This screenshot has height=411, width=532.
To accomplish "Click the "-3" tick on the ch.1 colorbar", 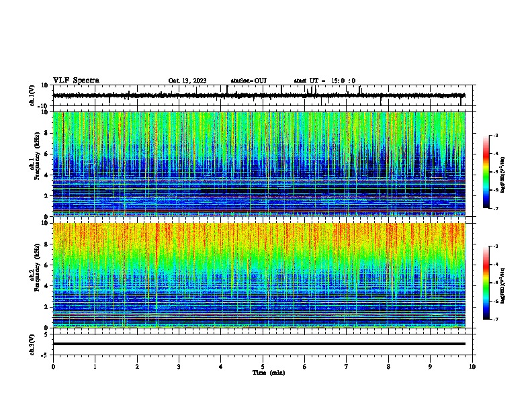I will pyautogui.click(x=496, y=135).
